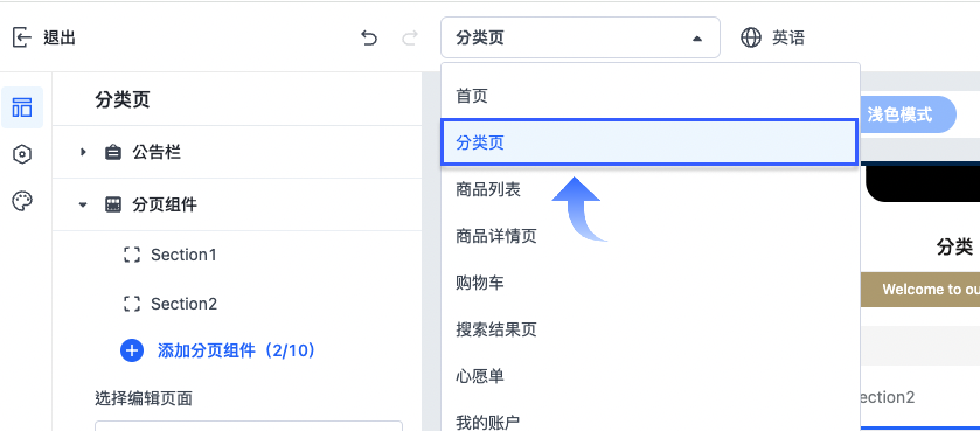980x431 pixels.
Task: Click the input field below 选择编辑页面
Action: point(249,426)
